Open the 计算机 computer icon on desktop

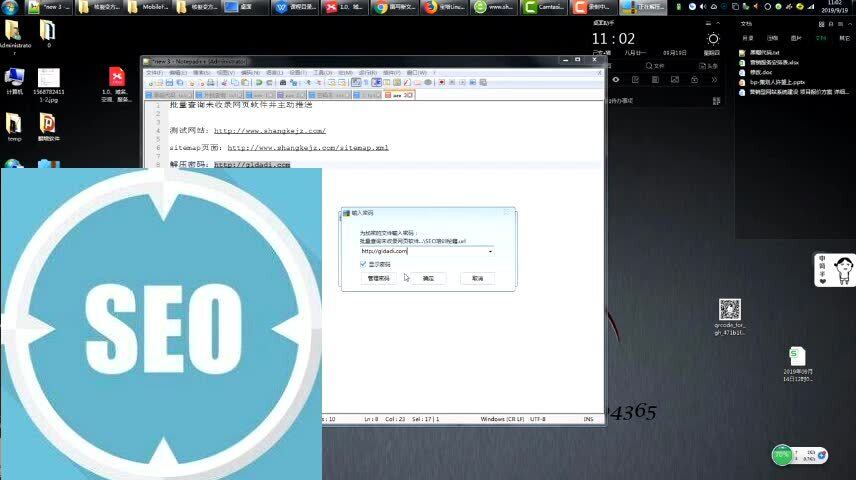pos(14,82)
